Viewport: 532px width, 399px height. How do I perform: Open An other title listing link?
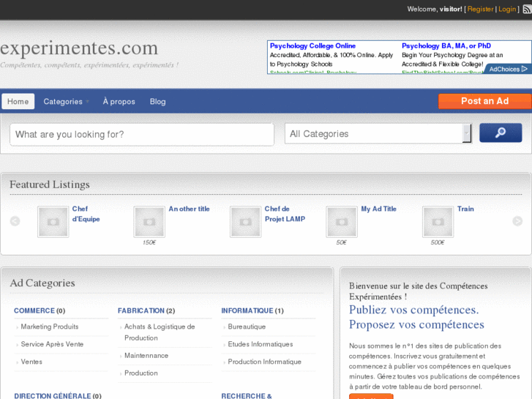pyautogui.click(x=189, y=209)
